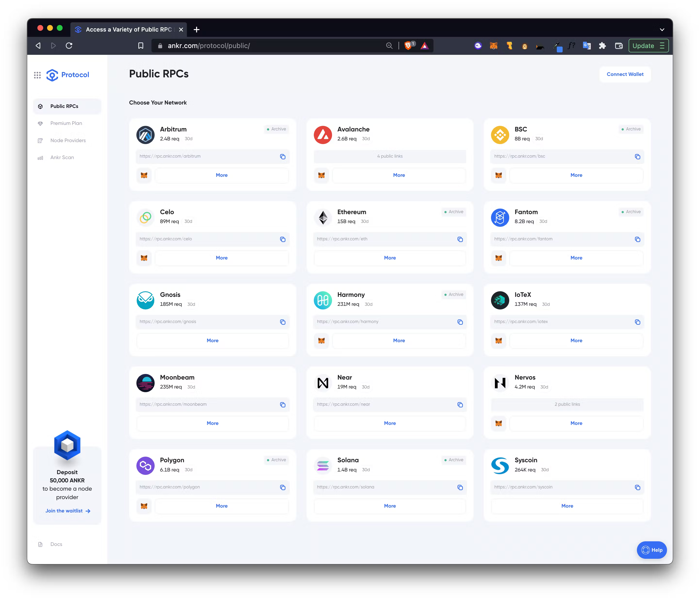Click Connect Wallet button
Viewport: 700px width, 600px height.
pos(625,74)
